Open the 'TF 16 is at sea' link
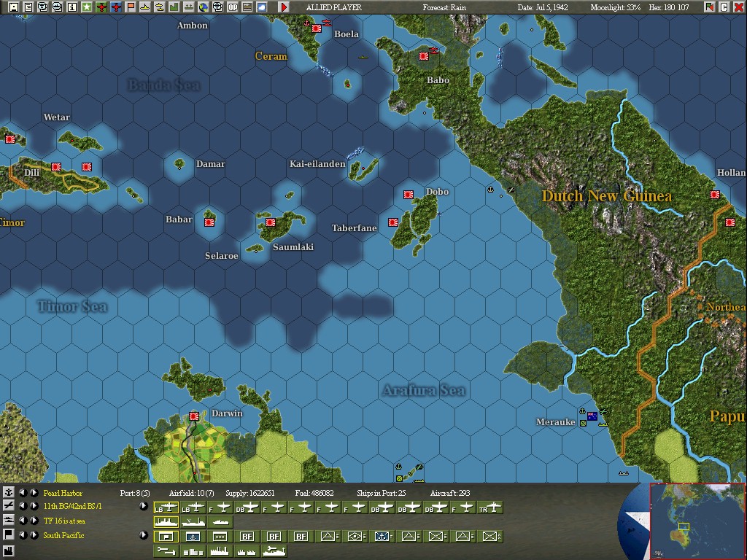 pos(64,521)
